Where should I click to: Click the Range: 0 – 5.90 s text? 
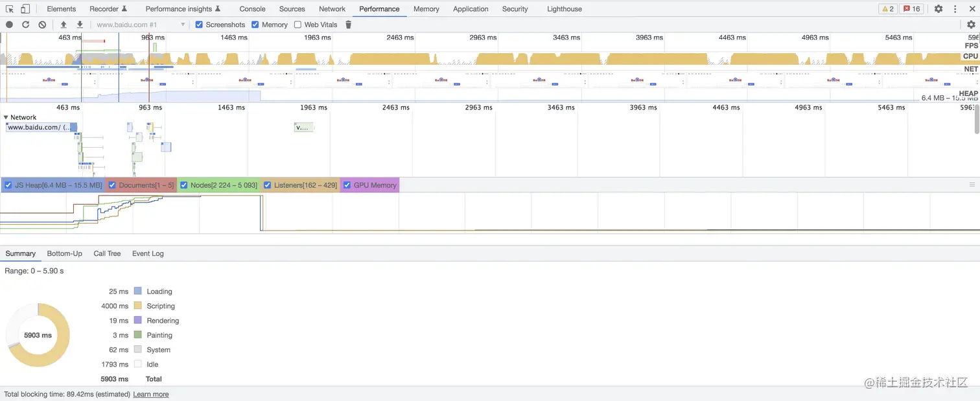34,271
